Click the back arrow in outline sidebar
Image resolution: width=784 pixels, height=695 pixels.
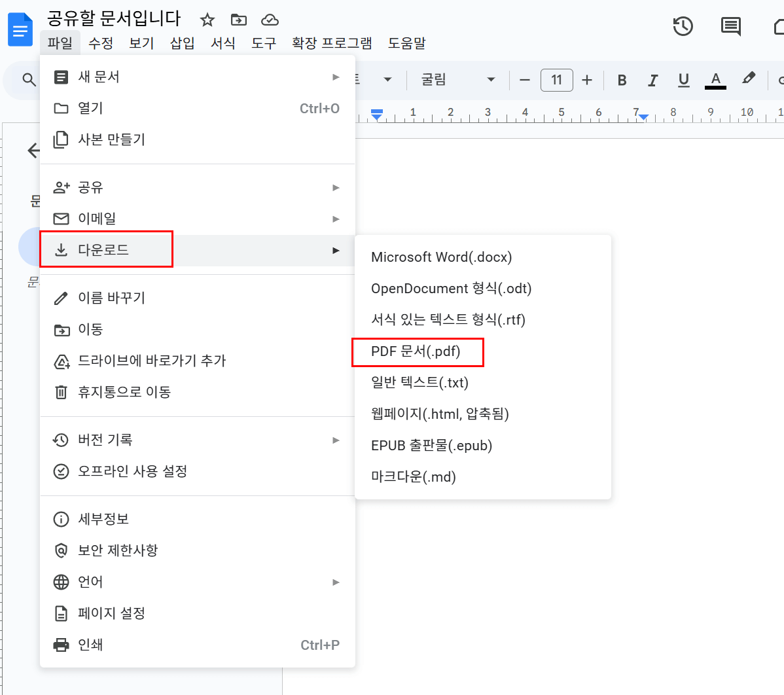point(34,151)
